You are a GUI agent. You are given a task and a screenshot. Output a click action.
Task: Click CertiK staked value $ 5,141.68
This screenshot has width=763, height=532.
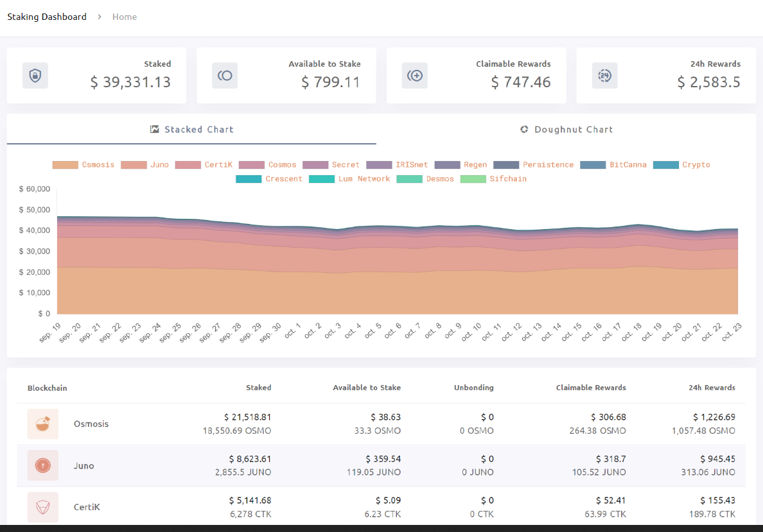click(x=250, y=501)
